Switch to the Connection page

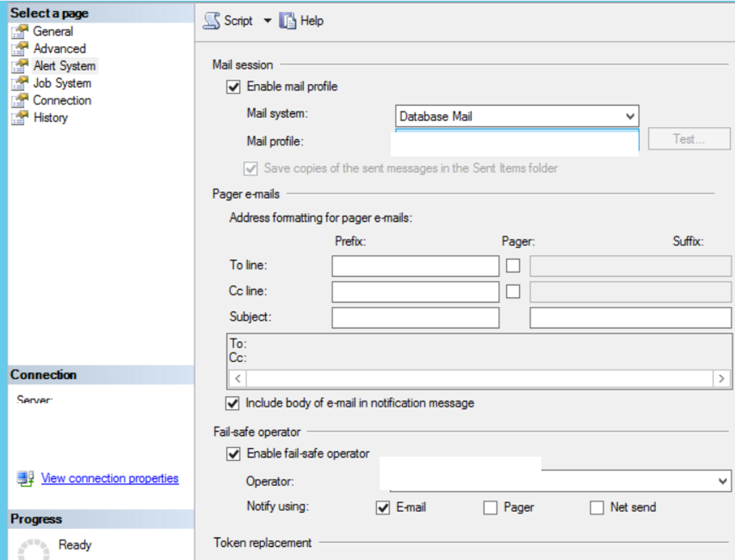63,100
